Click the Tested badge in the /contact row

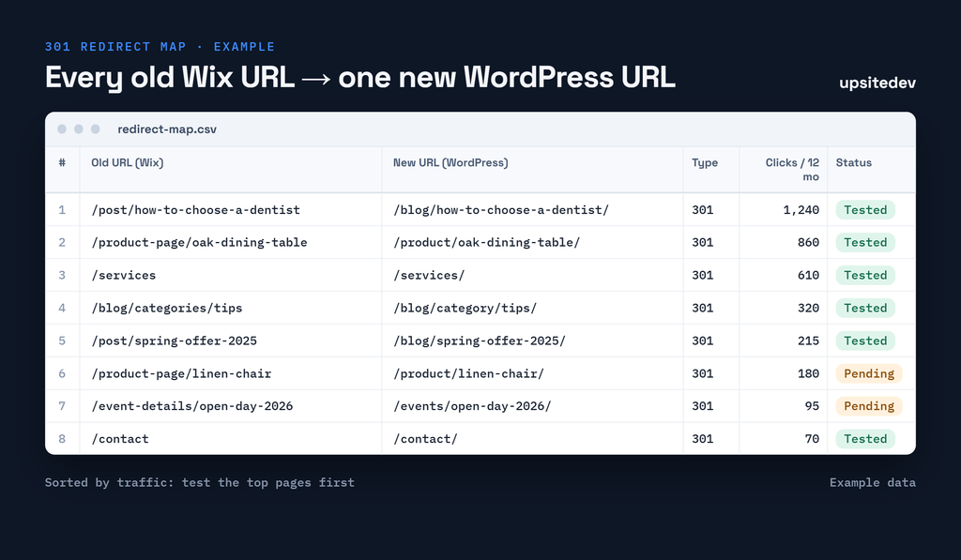point(865,439)
